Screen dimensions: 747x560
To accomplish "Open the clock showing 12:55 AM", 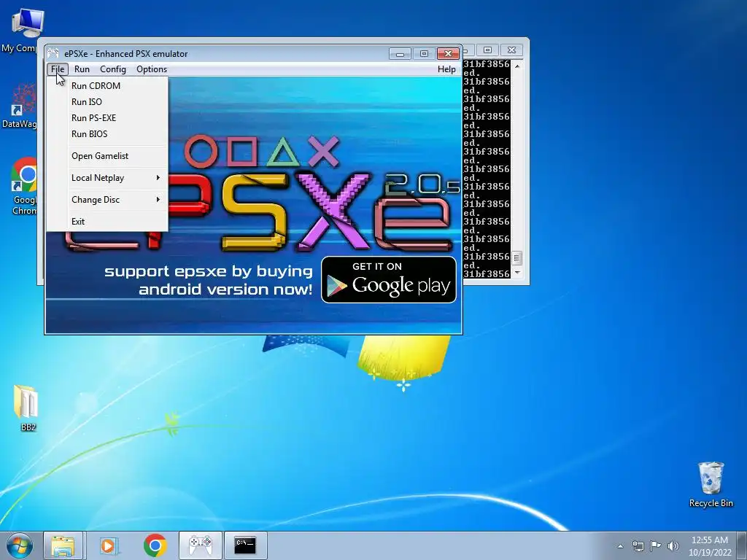I will point(709,545).
